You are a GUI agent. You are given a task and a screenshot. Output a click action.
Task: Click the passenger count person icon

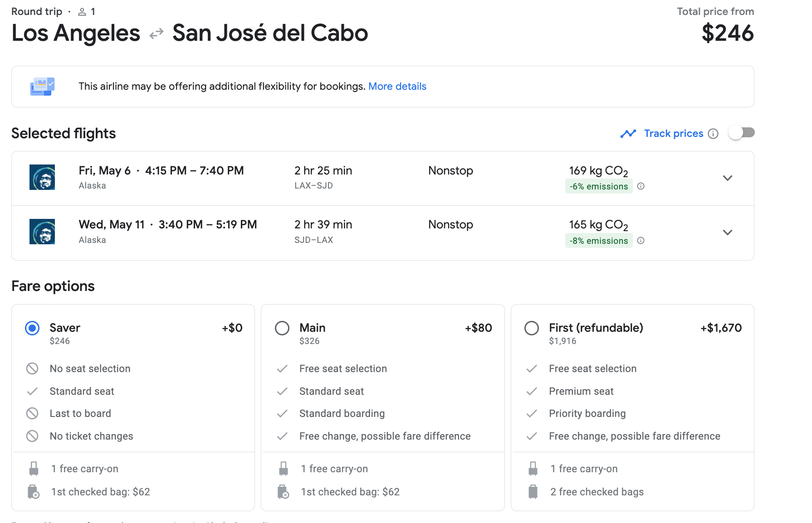click(82, 12)
